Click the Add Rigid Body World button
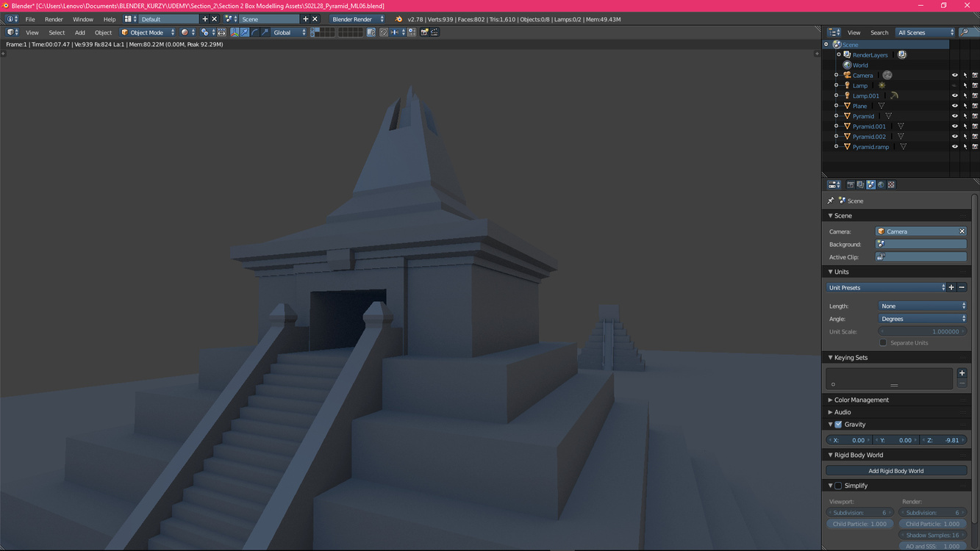This screenshot has height=551, width=980. pos(895,471)
